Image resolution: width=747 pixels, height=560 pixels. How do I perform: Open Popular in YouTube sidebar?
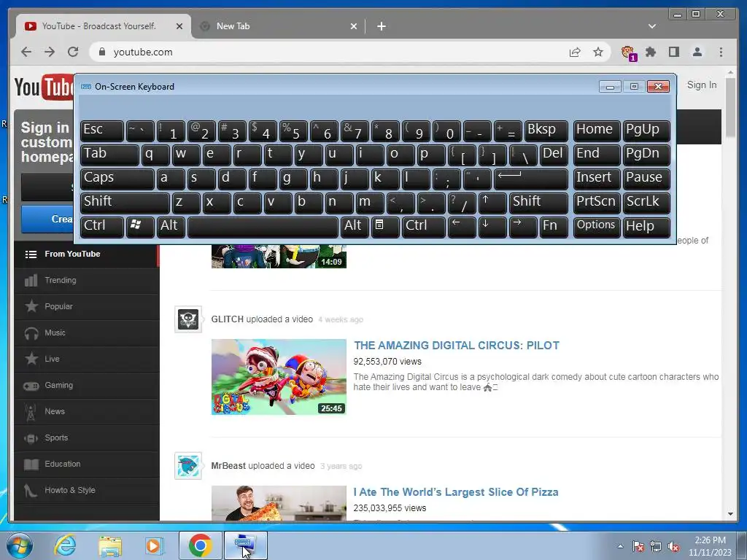click(x=86, y=307)
